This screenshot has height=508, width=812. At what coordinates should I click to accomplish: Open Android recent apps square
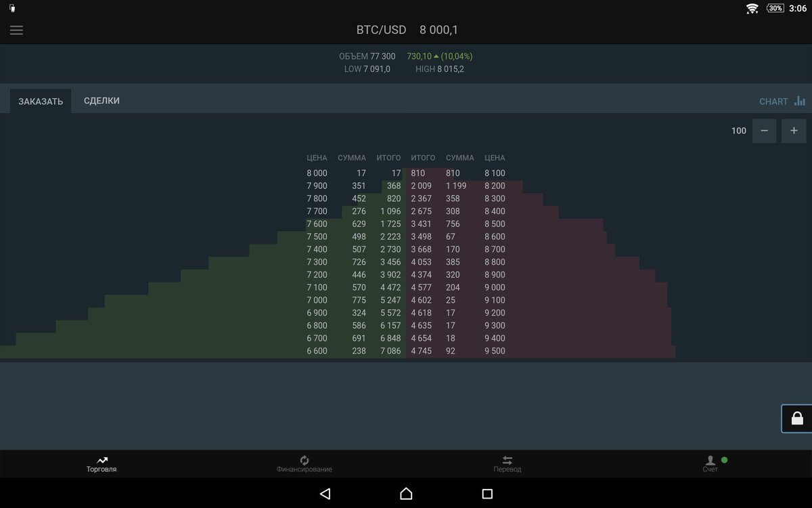click(x=487, y=494)
